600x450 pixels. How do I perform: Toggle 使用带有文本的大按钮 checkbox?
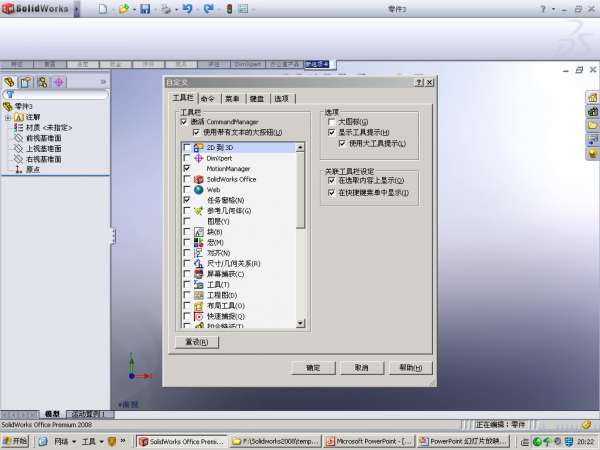196,132
